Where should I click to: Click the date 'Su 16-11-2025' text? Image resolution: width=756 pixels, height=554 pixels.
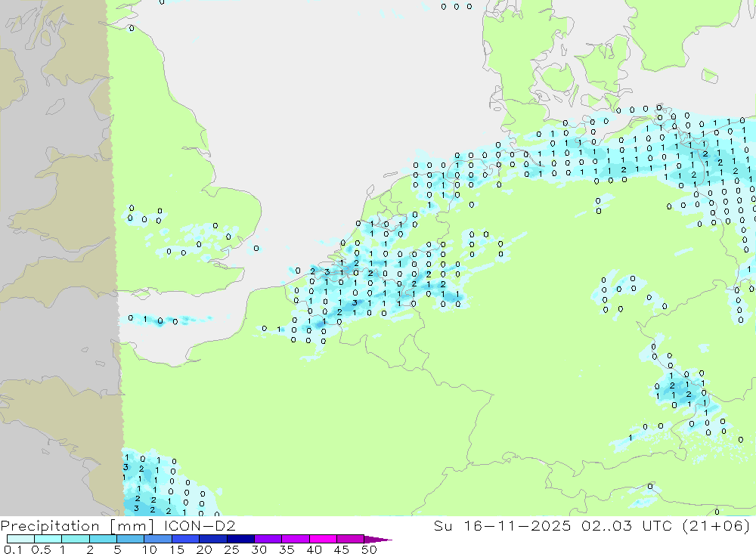(x=503, y=525)
